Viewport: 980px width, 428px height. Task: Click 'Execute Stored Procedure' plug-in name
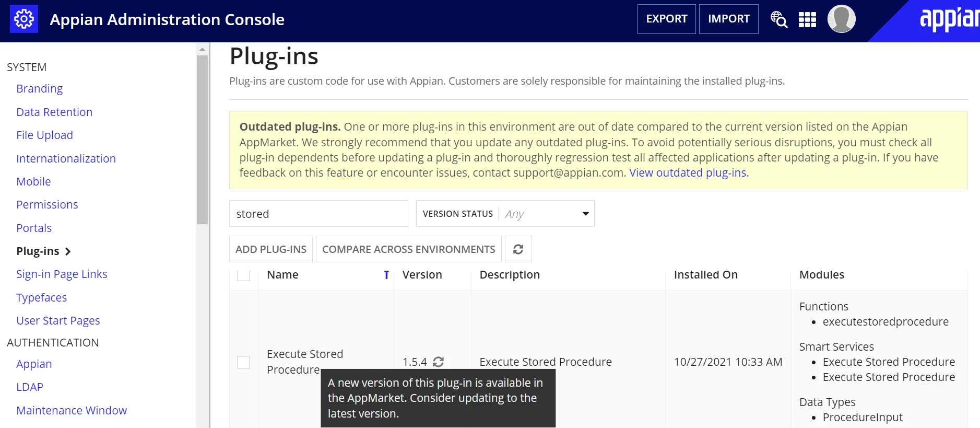coord(305,362)
